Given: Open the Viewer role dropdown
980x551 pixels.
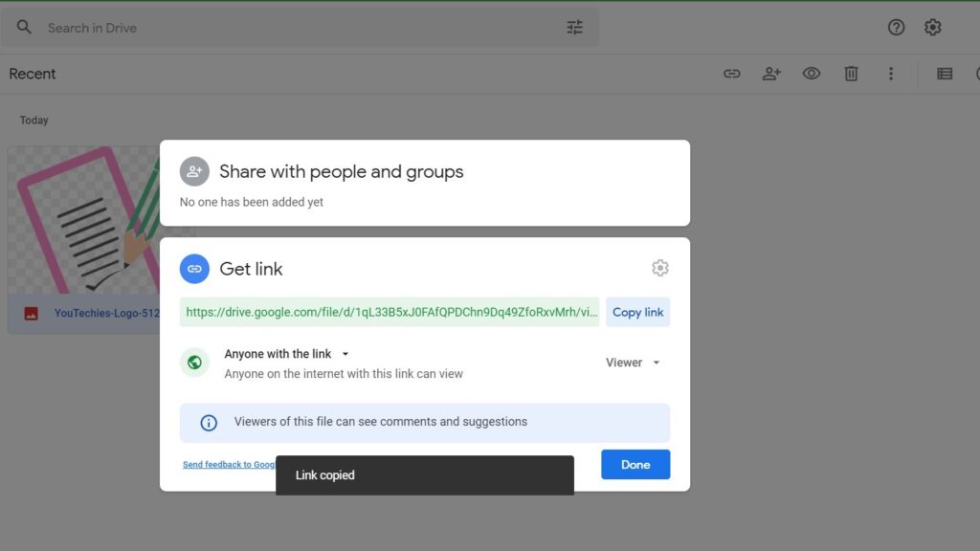Looking at the screenshot, I should [633, 363].
